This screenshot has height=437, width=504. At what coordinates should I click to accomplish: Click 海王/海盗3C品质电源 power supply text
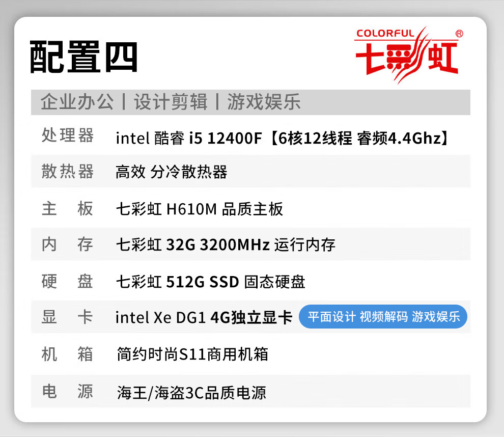[x=191, y=393]
